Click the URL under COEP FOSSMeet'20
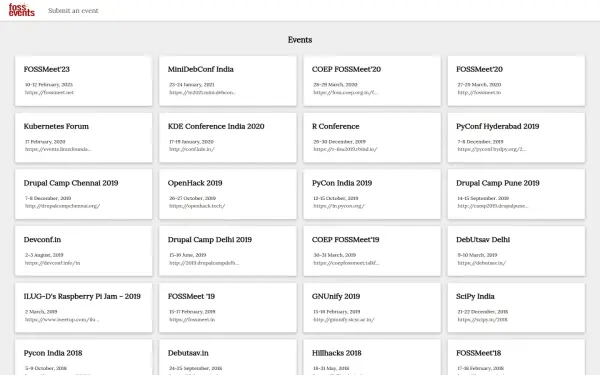The image size is (600, 375). [x=346, y=92]
